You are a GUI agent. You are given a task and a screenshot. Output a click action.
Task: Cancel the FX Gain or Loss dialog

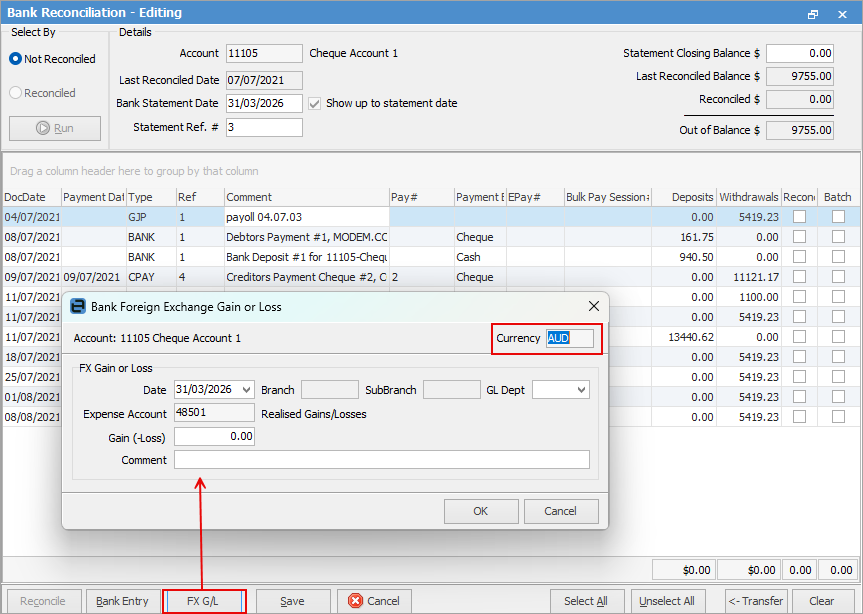561,511
